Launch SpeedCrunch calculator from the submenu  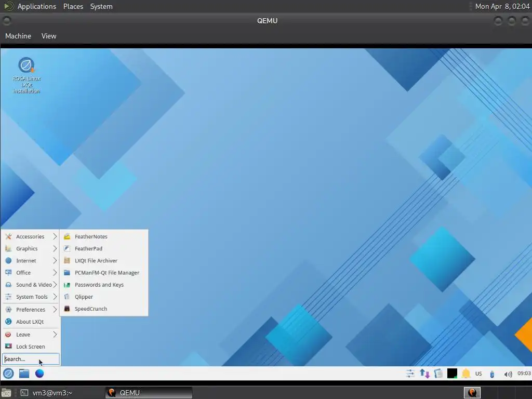[104, 309]
